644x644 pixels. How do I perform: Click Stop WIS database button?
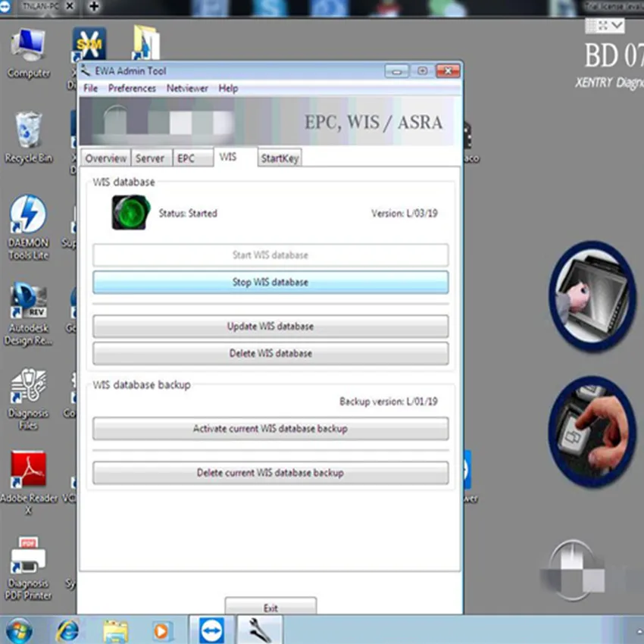pos(270,282)
